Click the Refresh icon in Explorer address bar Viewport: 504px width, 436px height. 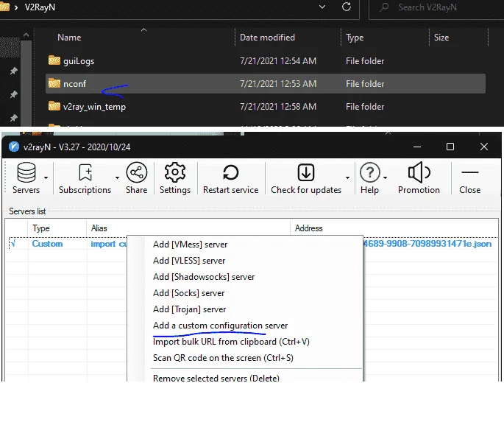(347, 7)
